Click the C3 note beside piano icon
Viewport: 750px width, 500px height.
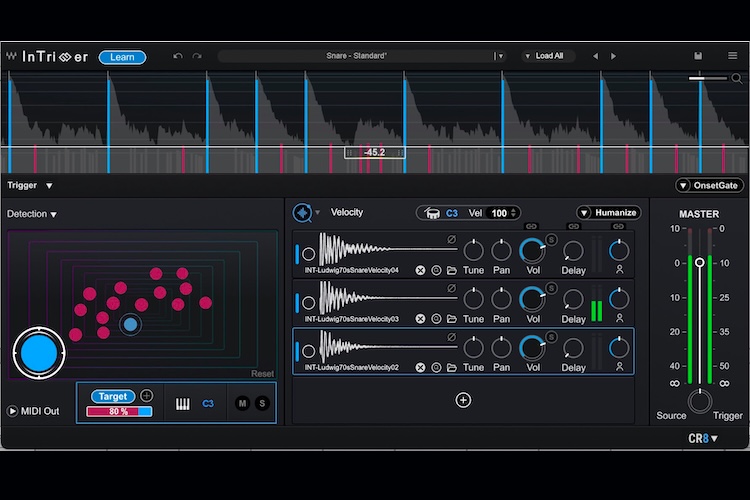[208, 404]
